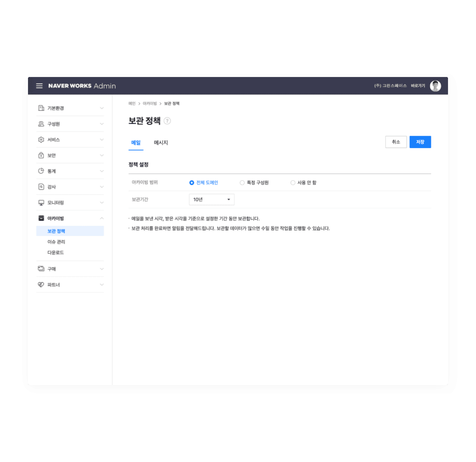Select the 특정 구성원 radio button

pos(242,183)
